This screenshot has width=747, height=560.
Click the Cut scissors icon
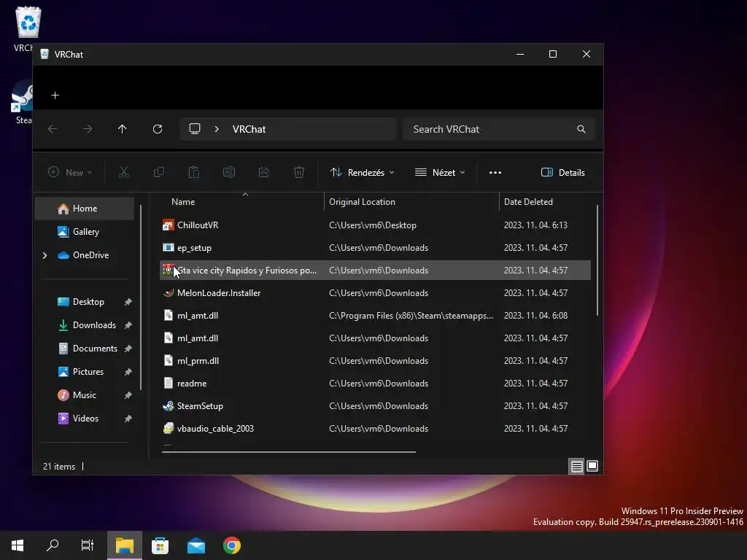click(124, 172)
